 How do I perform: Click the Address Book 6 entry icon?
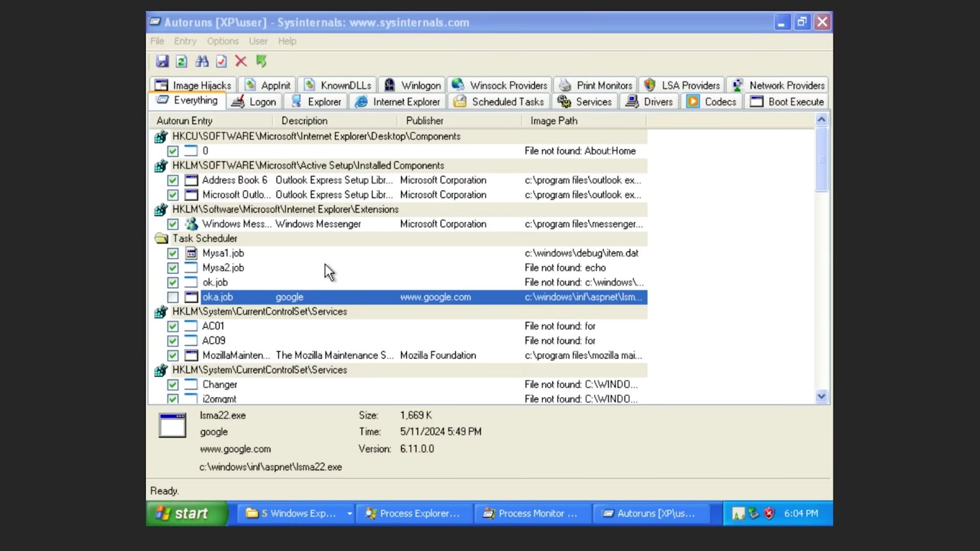pyautogui.click(x=191, y=180)
